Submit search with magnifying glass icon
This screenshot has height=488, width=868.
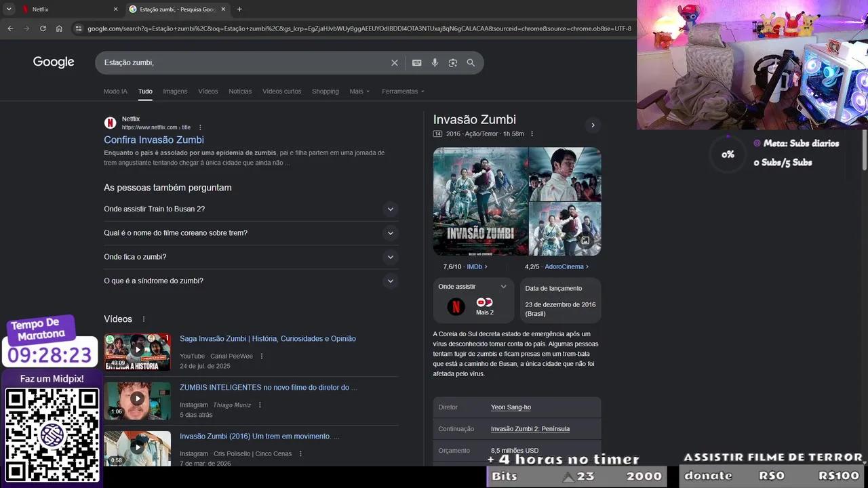pos(471,63)
